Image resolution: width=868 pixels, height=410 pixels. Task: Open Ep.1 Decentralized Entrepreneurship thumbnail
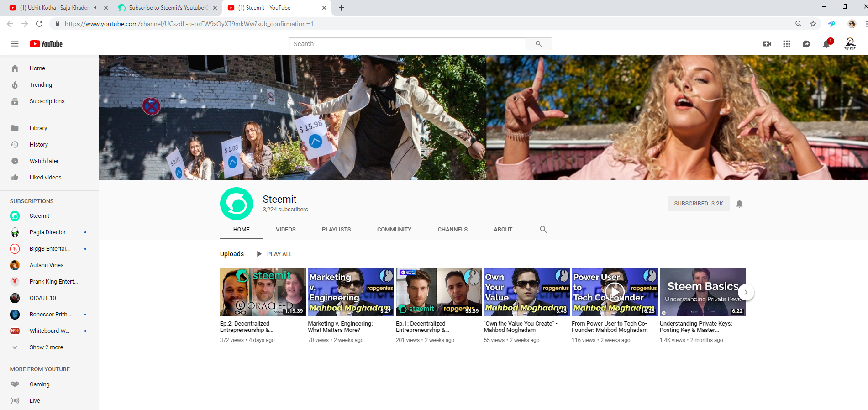tap(439, 292)
